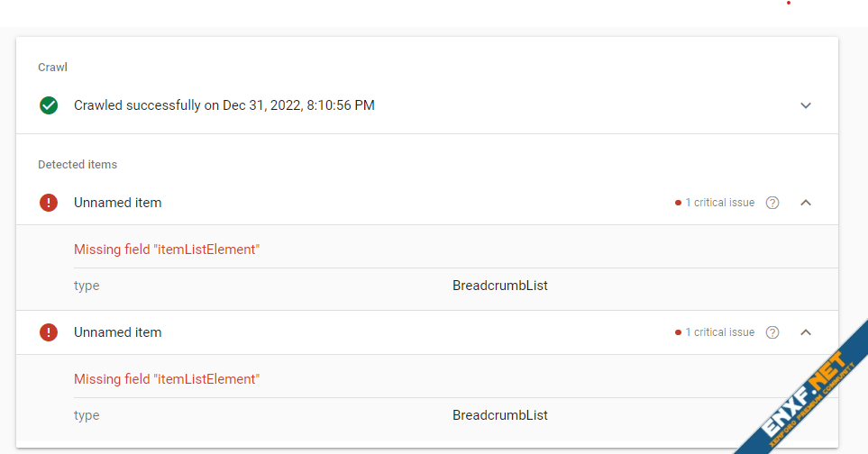Click the first Unnamed item red error icon

pos(49,203)
